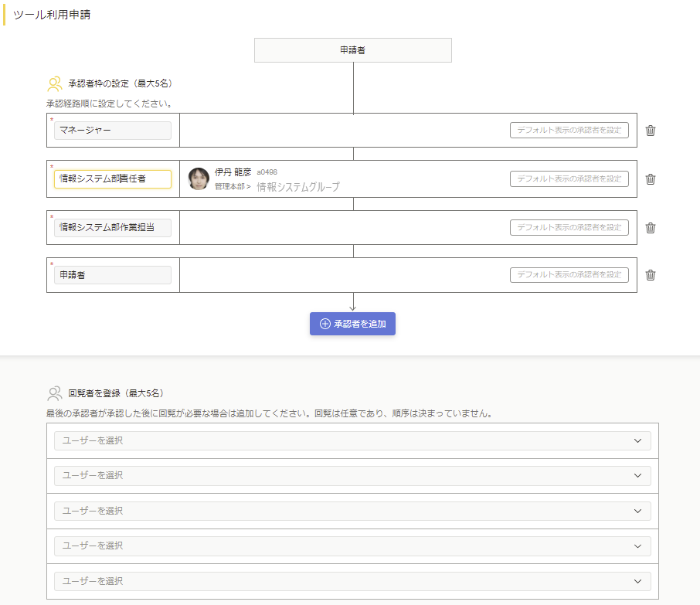Set default approver for マネージャー step

tap(569, 129)
